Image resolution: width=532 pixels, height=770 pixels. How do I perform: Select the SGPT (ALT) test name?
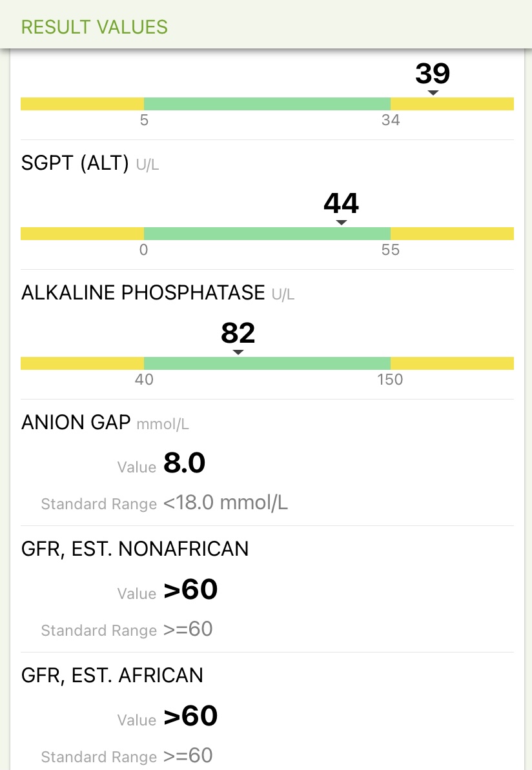(x=76, y=163)
